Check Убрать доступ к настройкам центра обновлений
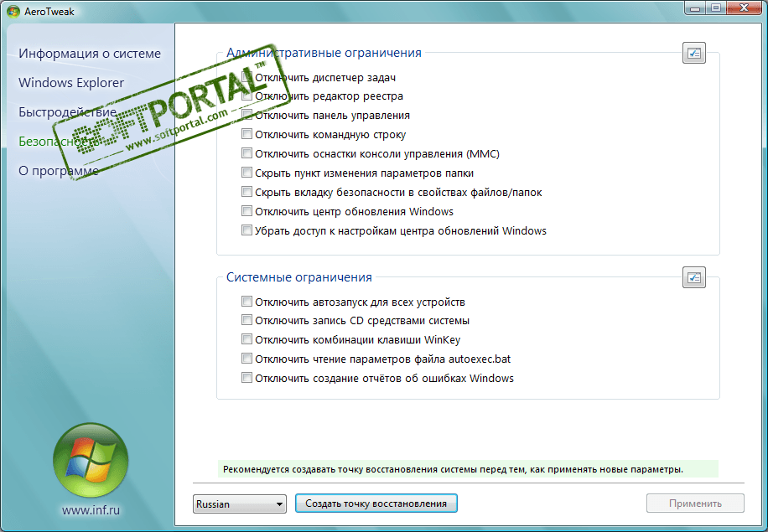 pyautogui.click(x=246, y=230)
